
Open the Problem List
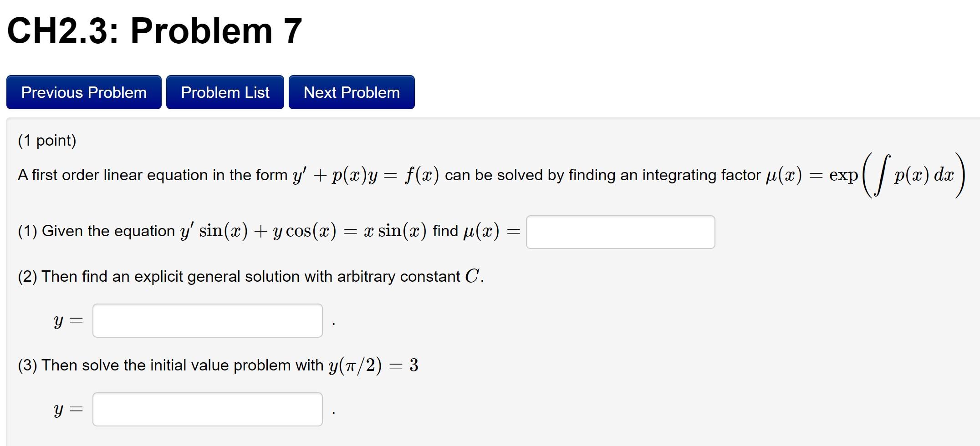pos(225,92)
